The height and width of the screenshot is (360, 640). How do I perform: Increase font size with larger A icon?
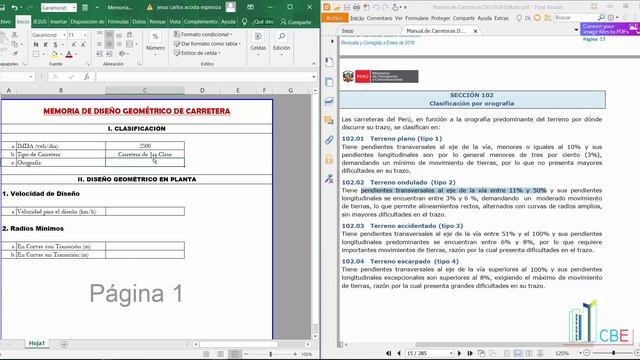point(74,44)
